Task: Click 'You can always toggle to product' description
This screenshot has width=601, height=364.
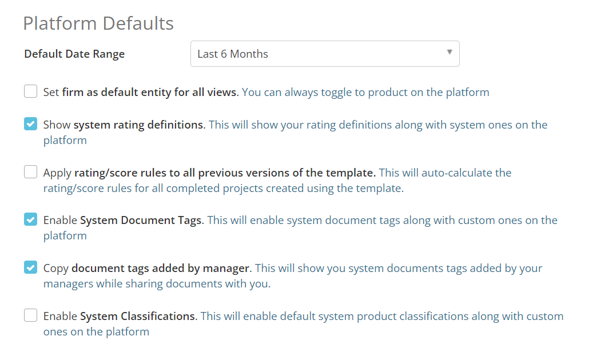Action: point(365,93)
